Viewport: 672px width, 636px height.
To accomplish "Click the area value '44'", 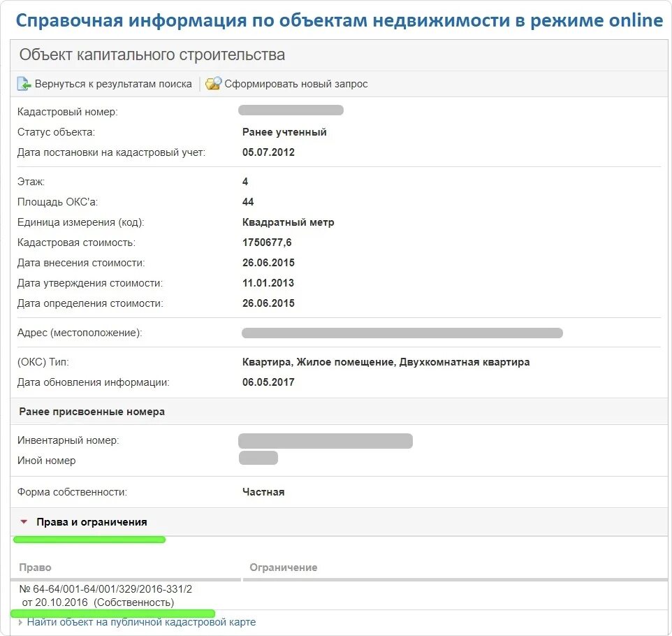I will pyautogui.click(x=248, y=202).
